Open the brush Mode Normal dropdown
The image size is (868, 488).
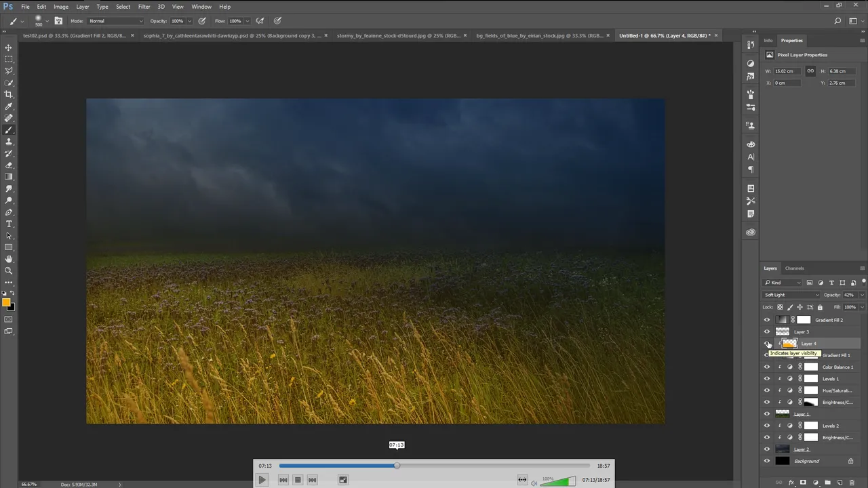[x=115, y=21]
